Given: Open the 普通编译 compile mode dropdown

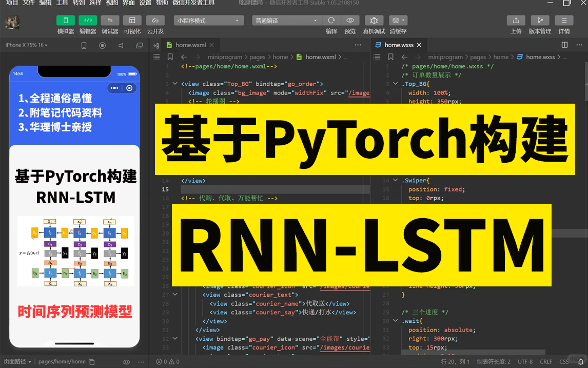Looking at the screenshot, I should tap(286, 20).
